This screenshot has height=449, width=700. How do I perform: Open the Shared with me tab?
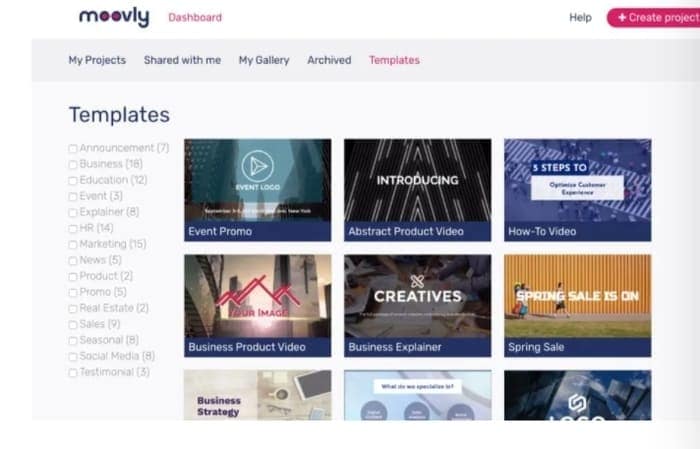click(182, 60)
